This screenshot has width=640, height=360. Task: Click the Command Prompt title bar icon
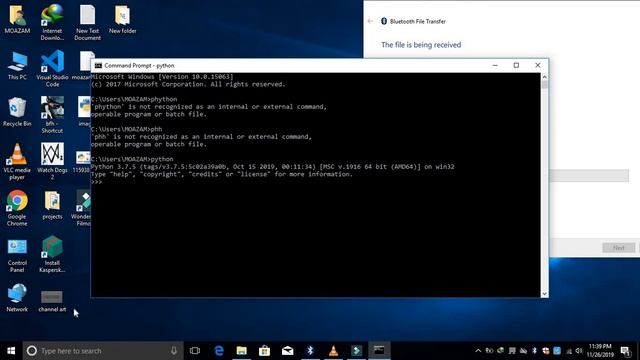tap(98, 65)
